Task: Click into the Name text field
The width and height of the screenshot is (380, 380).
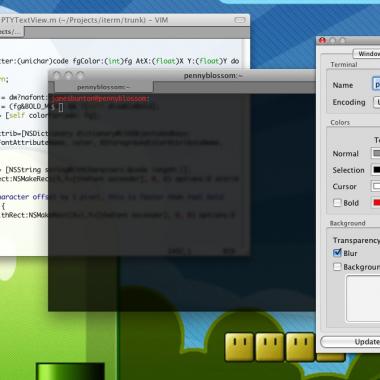Action: pyautogui.click(x=376, y=85)
